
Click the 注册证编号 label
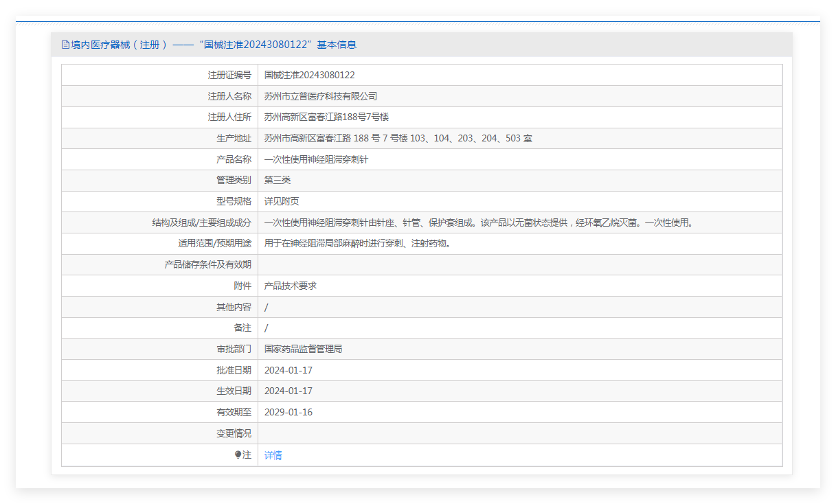[x=229, y=75]
